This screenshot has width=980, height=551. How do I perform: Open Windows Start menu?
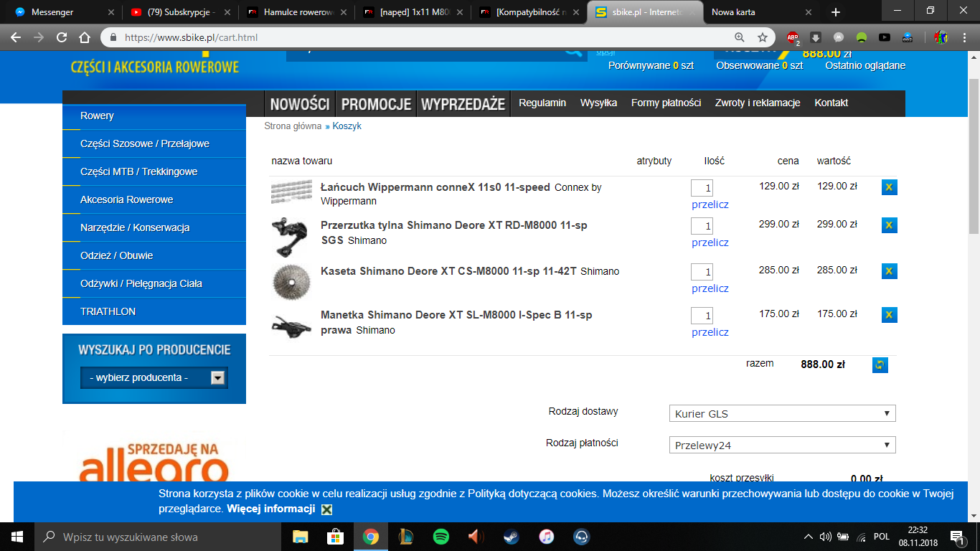pyautogui.click(x=17, y=536)
